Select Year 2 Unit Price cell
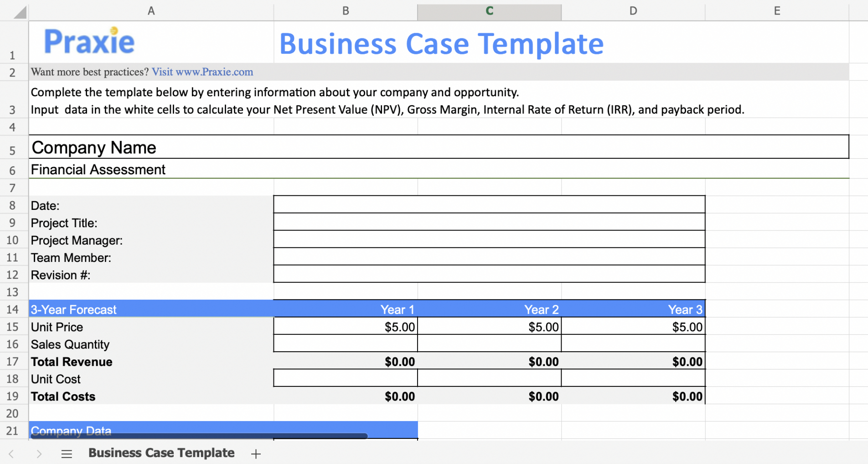The image size is (868, 464). tap(489, 326)
